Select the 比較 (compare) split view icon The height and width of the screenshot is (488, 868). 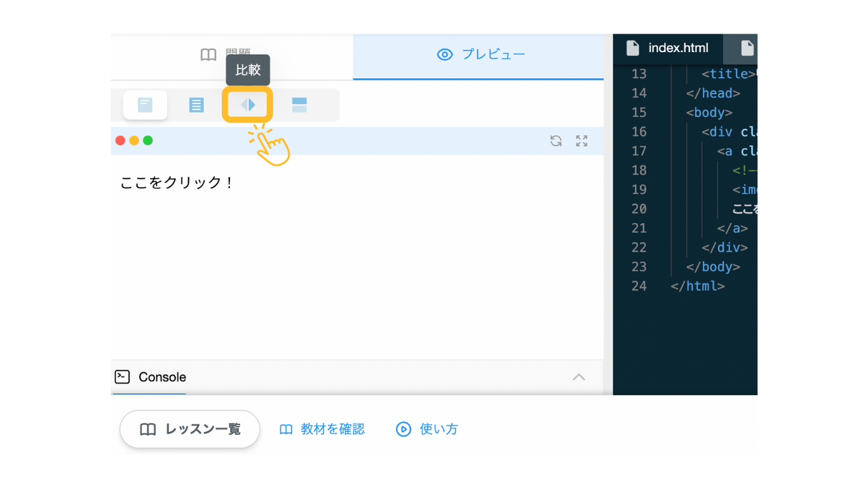(x=248, y=105)
